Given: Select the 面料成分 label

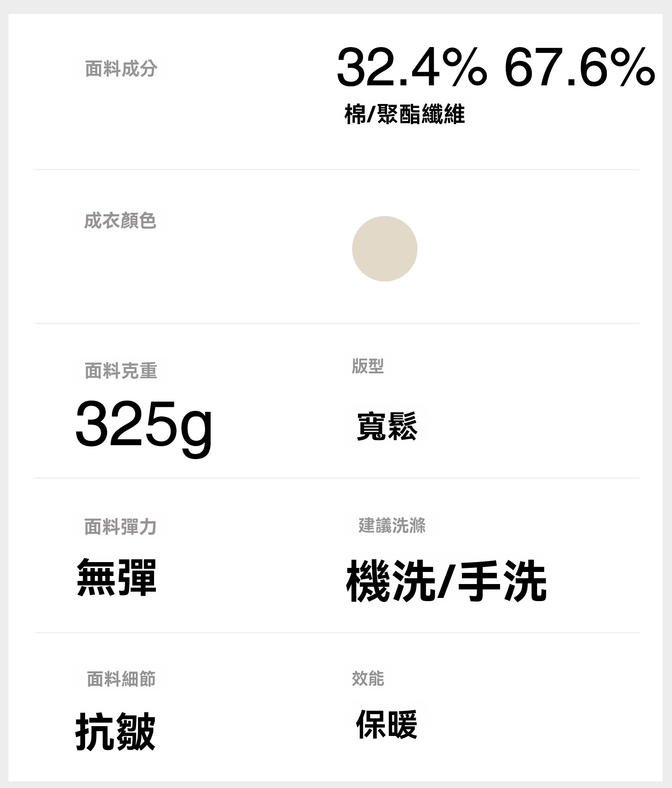Looking at the screenshot, I should tap(121, 69).
